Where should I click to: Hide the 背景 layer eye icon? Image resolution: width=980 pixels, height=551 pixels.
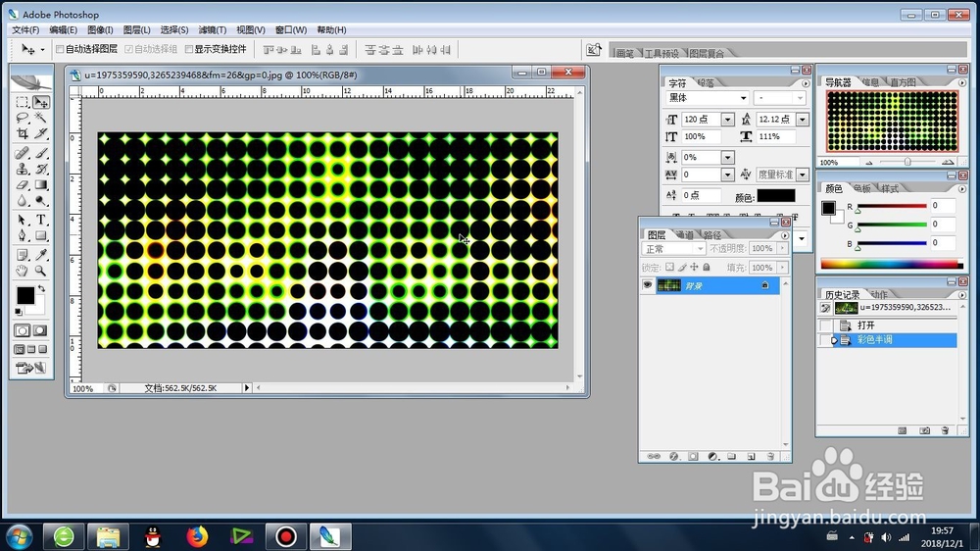[x=648, y=285]
